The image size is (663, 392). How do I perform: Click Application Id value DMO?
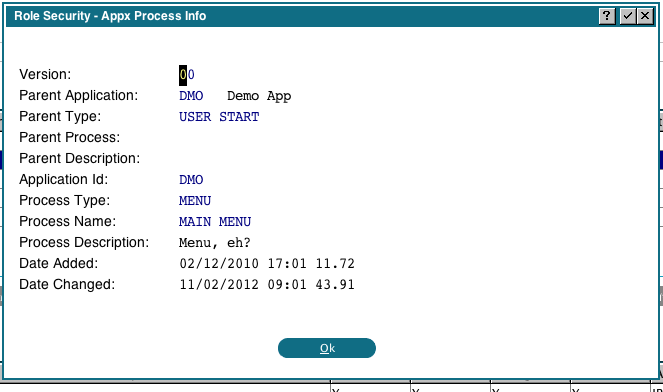pos(191,180)
